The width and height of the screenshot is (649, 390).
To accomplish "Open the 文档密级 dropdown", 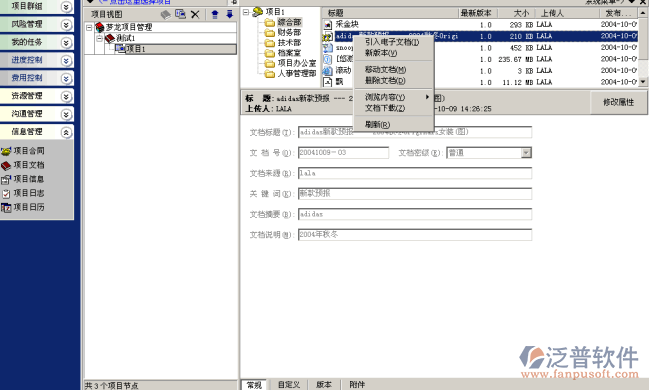I will (x=526, y=153).
